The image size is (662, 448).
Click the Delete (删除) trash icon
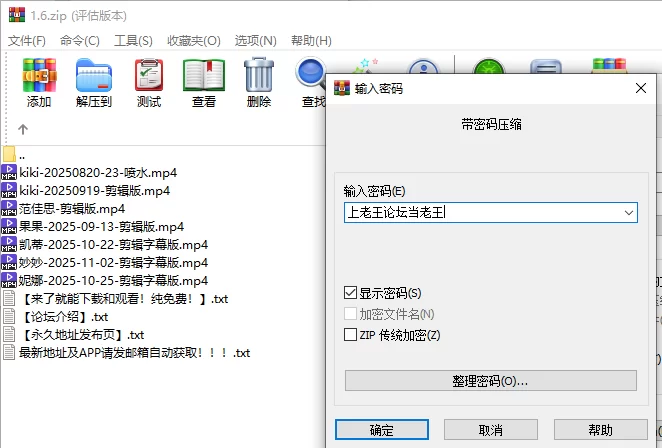259,81
